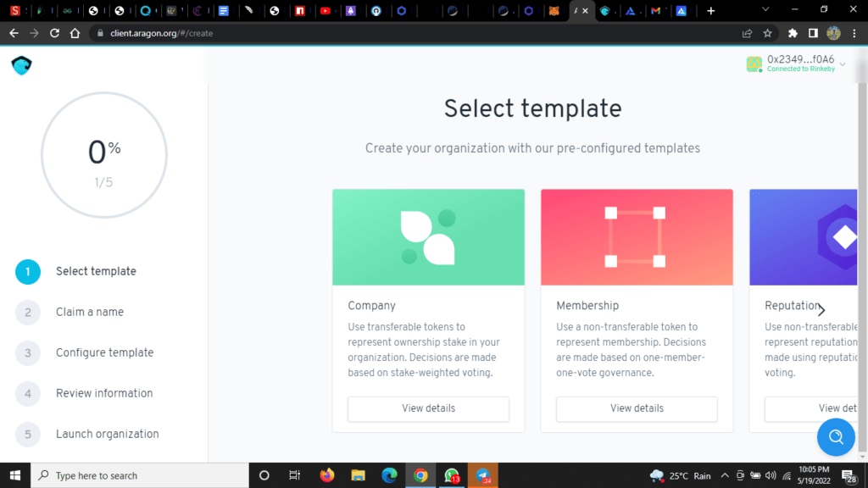868x488 pixels.
Task: Click the Aragon eagle logo
Action: (x=21, y=65)
